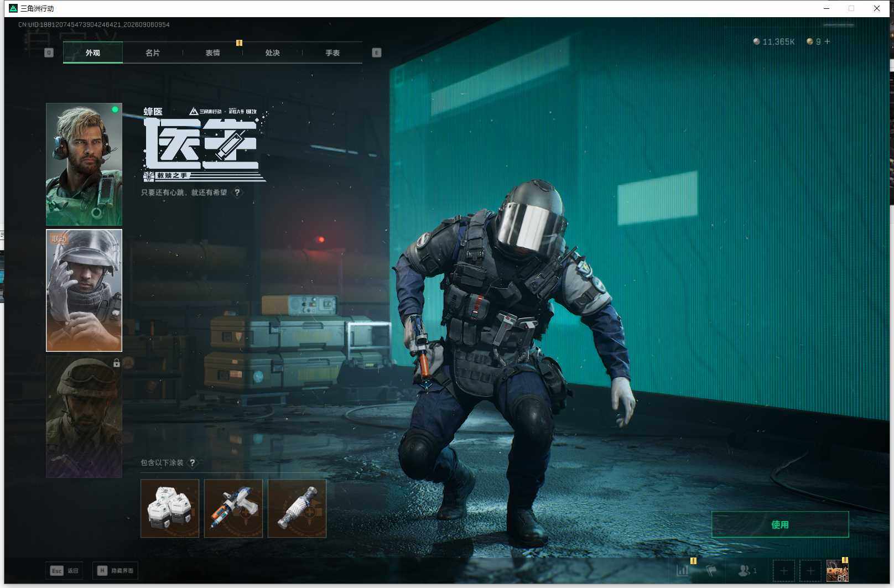
Task: Open the player avatar in bottom corner
Action: (838, 570)
